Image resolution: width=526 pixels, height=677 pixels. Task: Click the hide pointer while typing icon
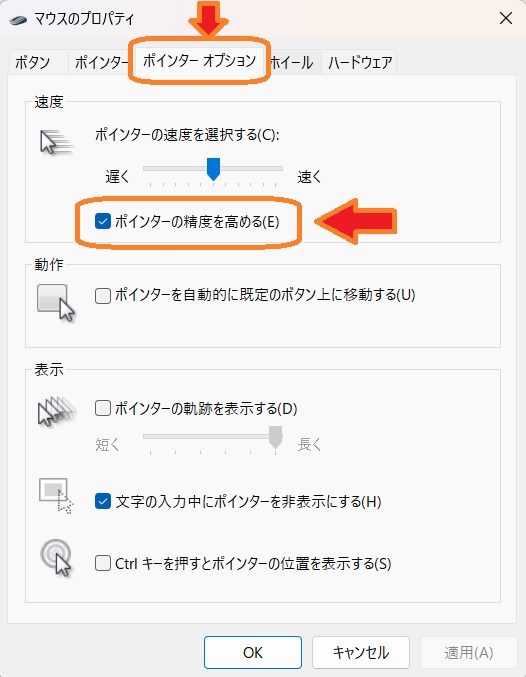[x=56, y=496]
